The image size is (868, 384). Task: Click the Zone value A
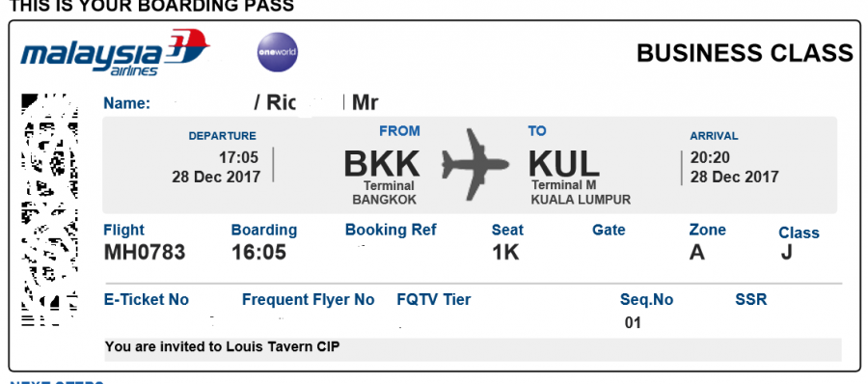pyautogui.click(x=697, y=253)
